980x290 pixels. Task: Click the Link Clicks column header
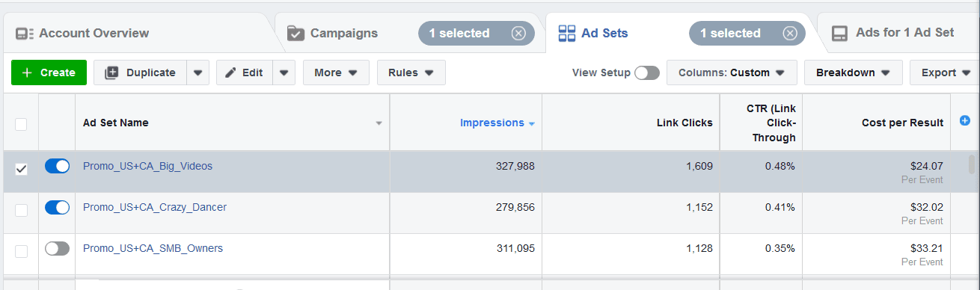[685, 123]
